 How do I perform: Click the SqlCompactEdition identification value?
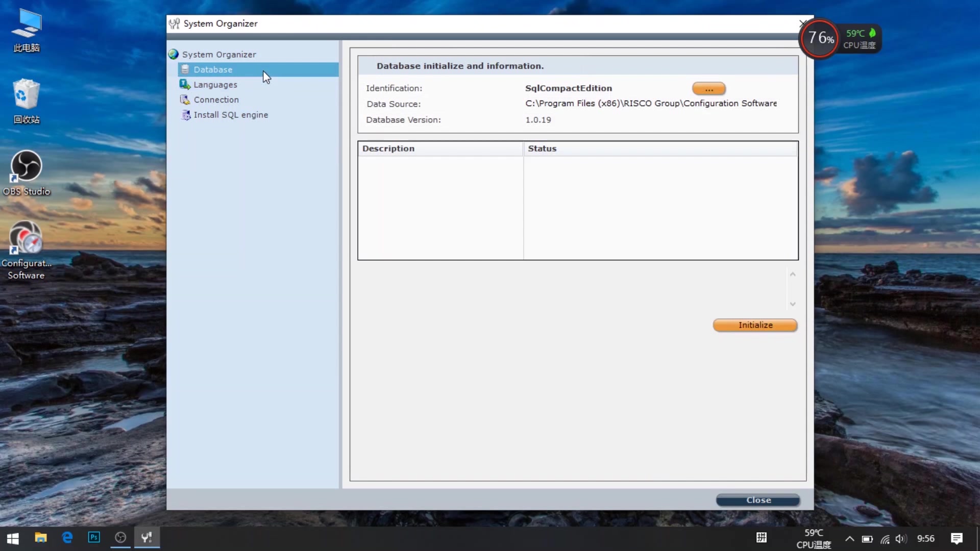569,88
